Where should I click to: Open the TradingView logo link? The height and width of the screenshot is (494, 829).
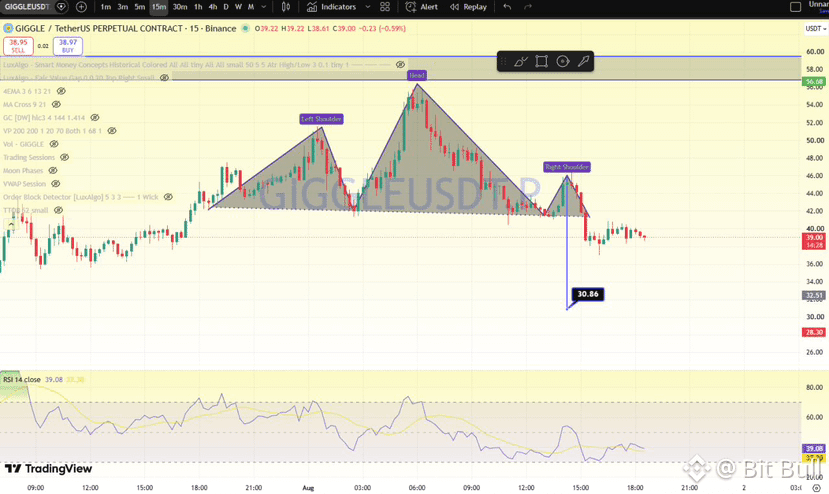click(48, 469)
